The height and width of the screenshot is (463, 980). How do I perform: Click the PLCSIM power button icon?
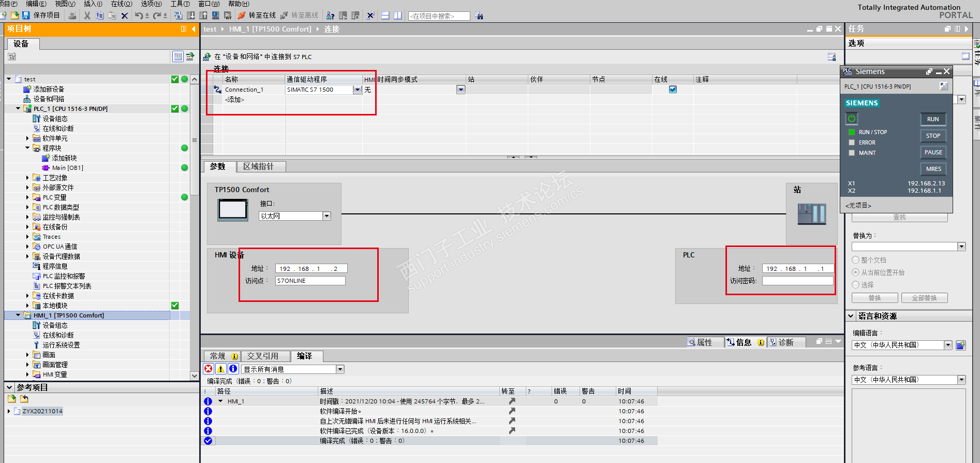[852, 119]
